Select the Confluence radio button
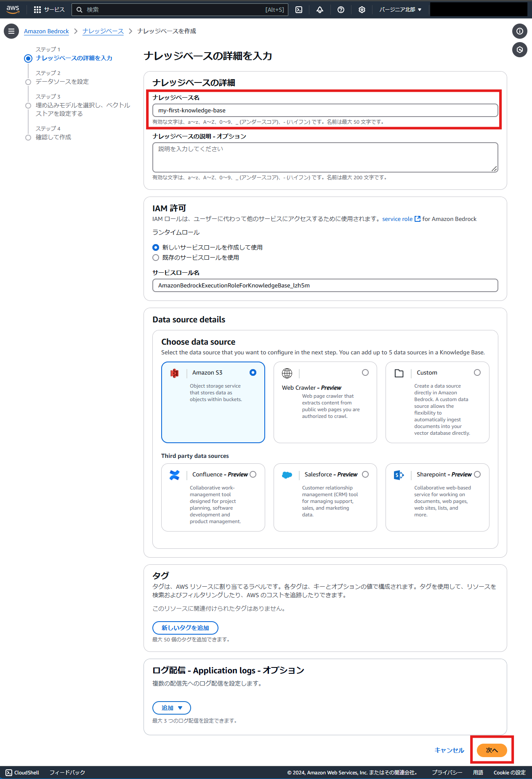Viewport: 532px width, 779px height. point(253,474)
